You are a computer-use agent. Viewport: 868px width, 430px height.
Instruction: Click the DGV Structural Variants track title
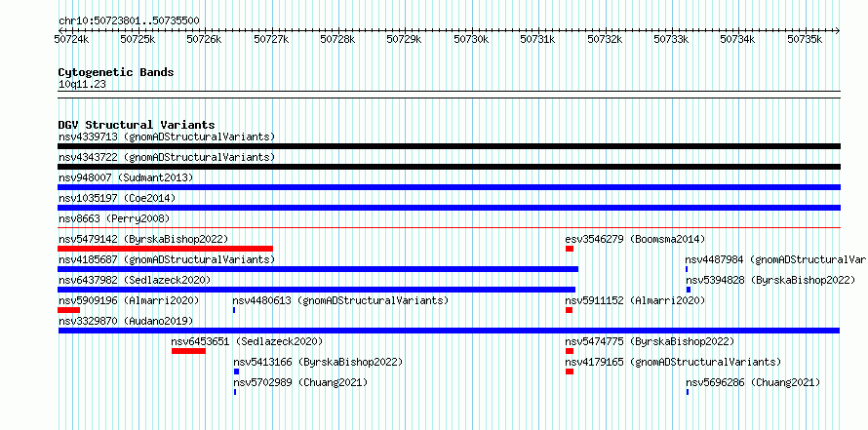point(137,125)
